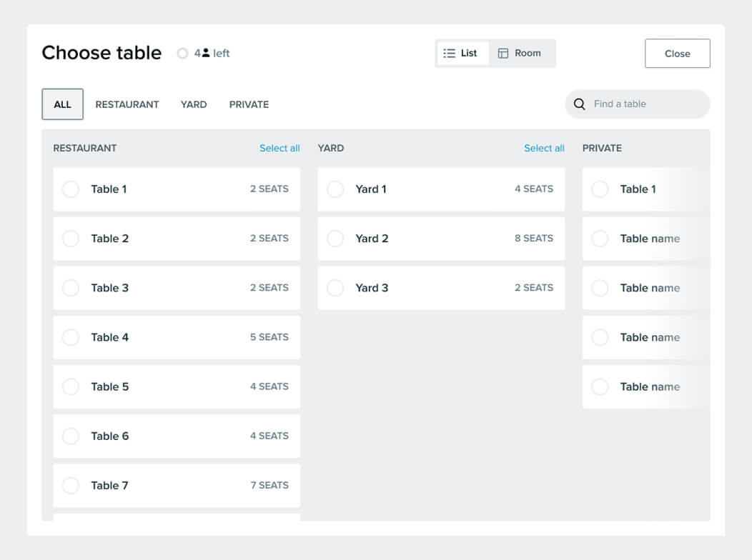This screenshot has height=560, width=752.
Task: Select the radio button for Table 1 in Restaurant
Action: pos(71,189)
